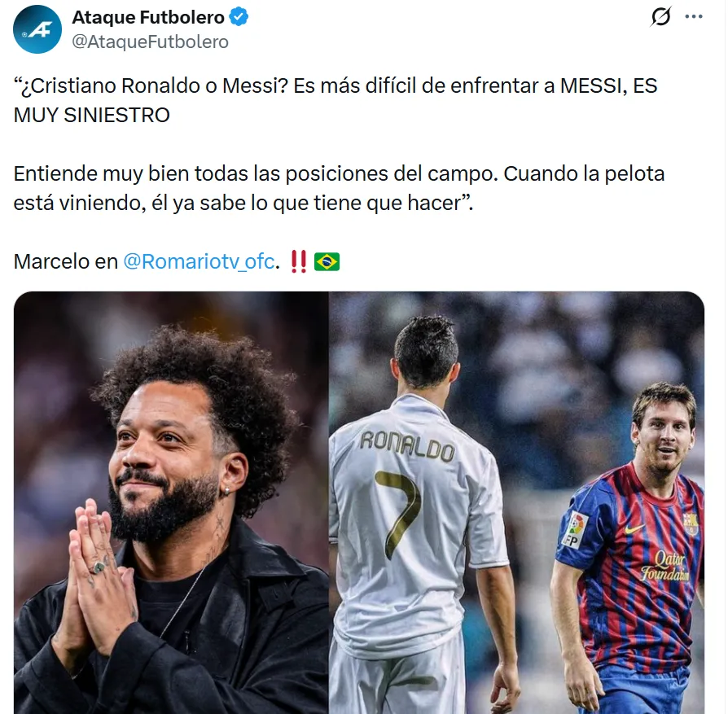This screenshot has width=728, height=714.
Task: Open the three-dot more options menu
Action: 694,17
